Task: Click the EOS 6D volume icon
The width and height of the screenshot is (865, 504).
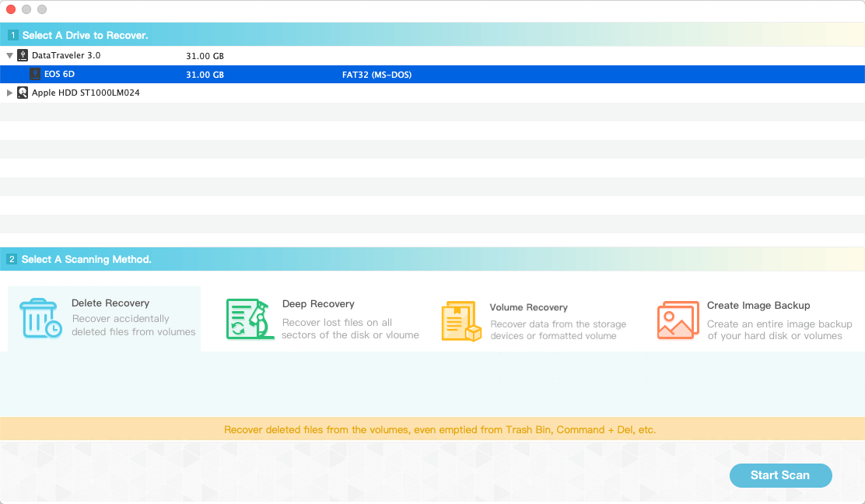Action: (x=35, y=74)
